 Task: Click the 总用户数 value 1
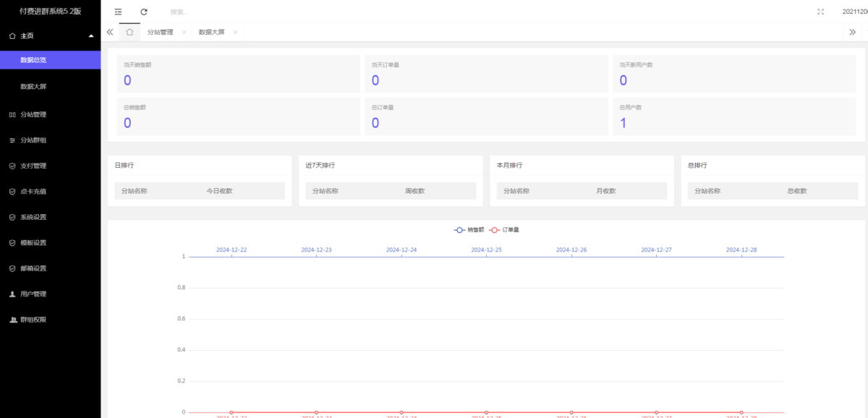coord(624,123)
